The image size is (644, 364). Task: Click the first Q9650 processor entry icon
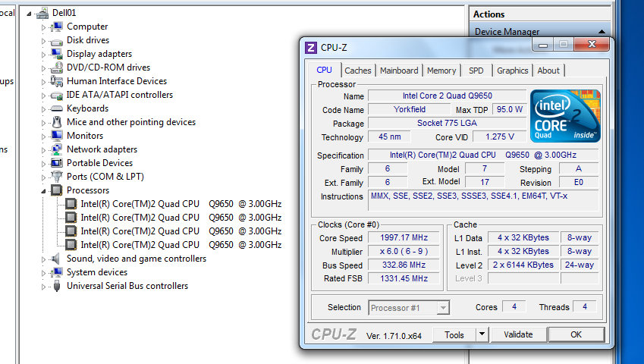pyautogui.click(x=71, y=204)
